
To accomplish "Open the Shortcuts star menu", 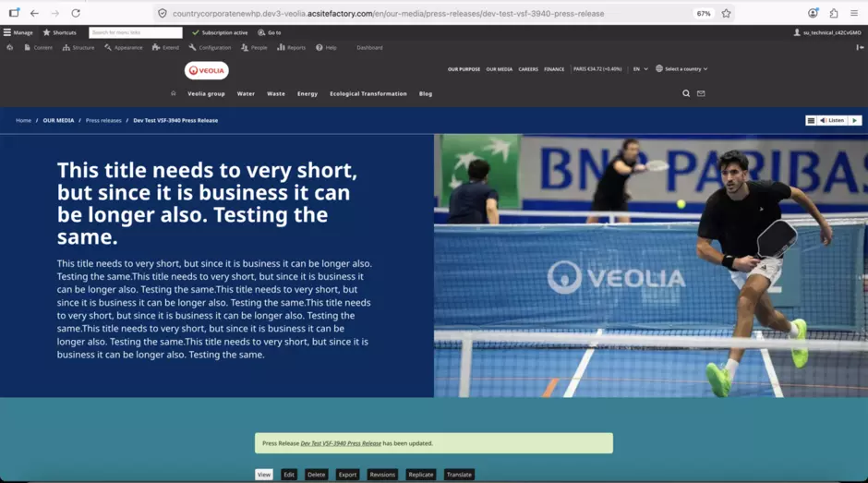I will 60,32.
